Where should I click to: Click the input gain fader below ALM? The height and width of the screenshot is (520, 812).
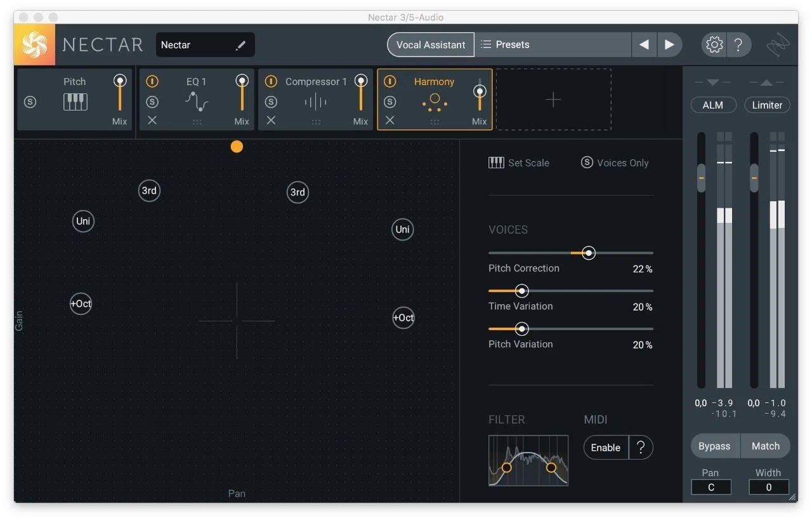point(701,178)
